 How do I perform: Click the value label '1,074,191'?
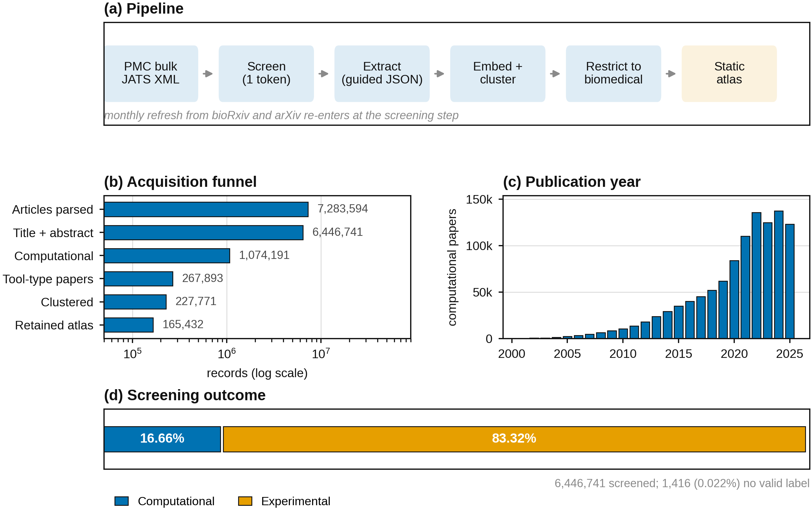point(264,255)
